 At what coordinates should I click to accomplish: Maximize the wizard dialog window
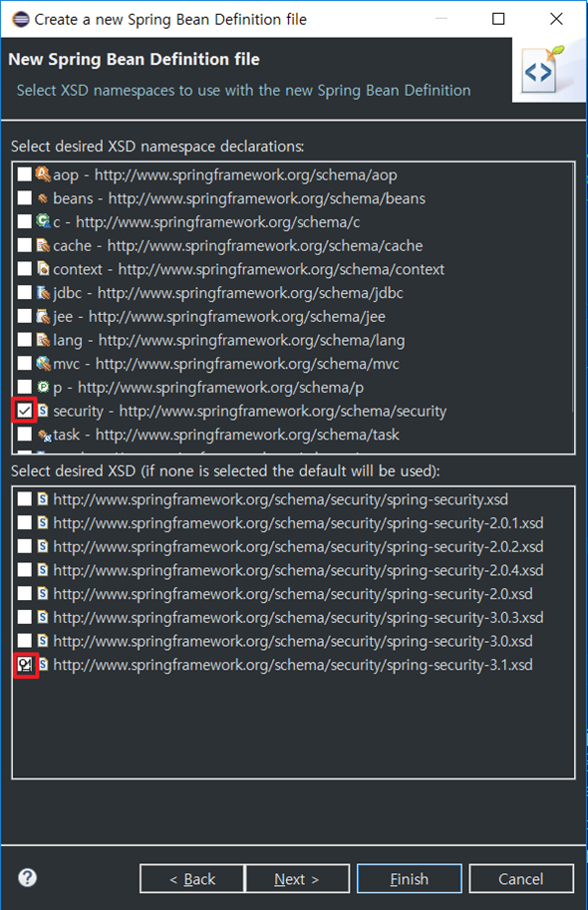pos(498,19)
